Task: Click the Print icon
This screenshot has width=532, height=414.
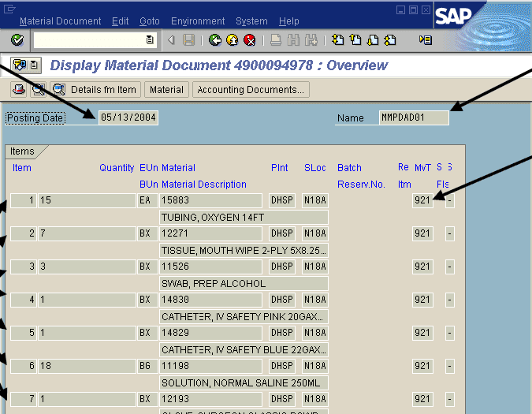Action: click(276, 40)
